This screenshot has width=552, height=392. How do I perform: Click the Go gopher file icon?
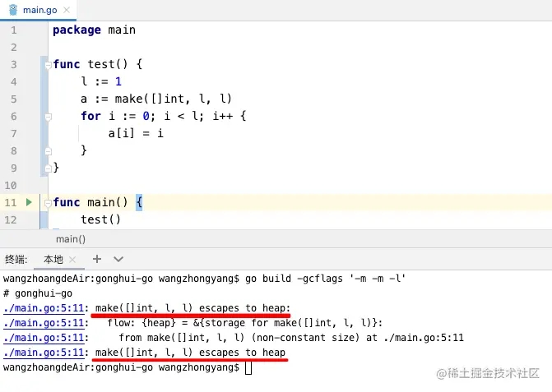tap(13, 10)
